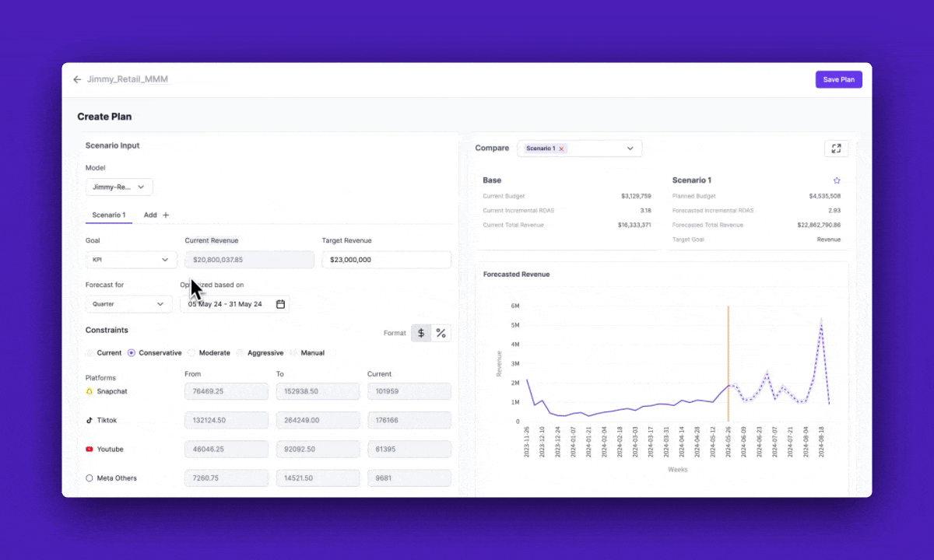This screenshot has width=934, height=560.
Task: Click Snapchat From value 76469.25
Action: [226, 391]
